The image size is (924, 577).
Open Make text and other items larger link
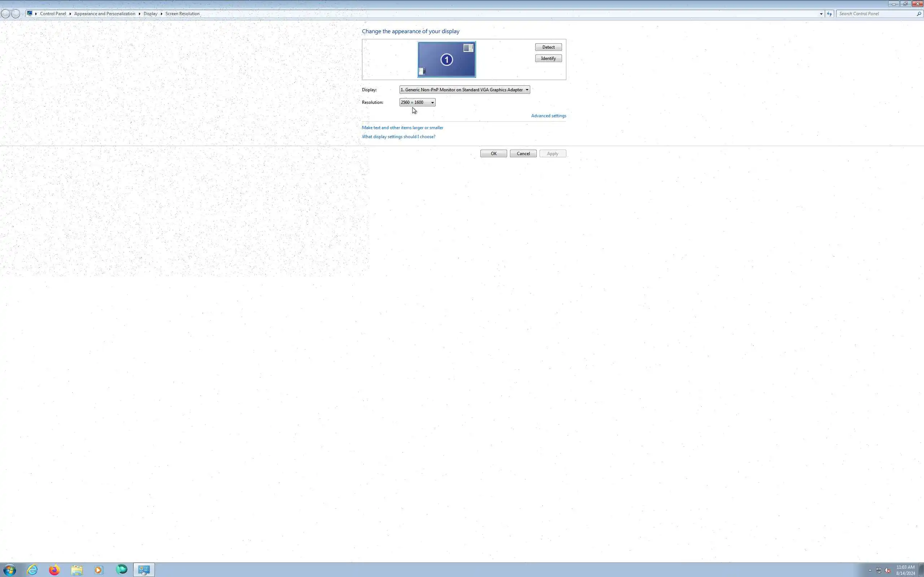[402, 127]
